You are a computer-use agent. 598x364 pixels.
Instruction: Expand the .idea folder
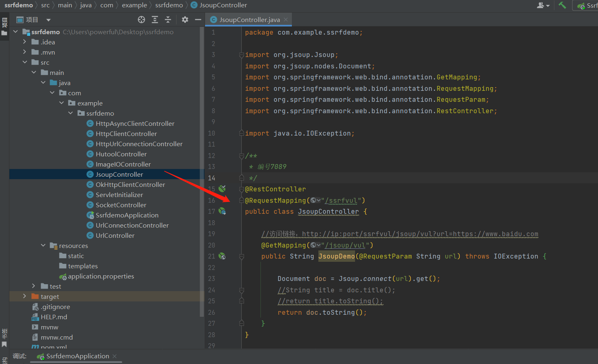point(24,42)
